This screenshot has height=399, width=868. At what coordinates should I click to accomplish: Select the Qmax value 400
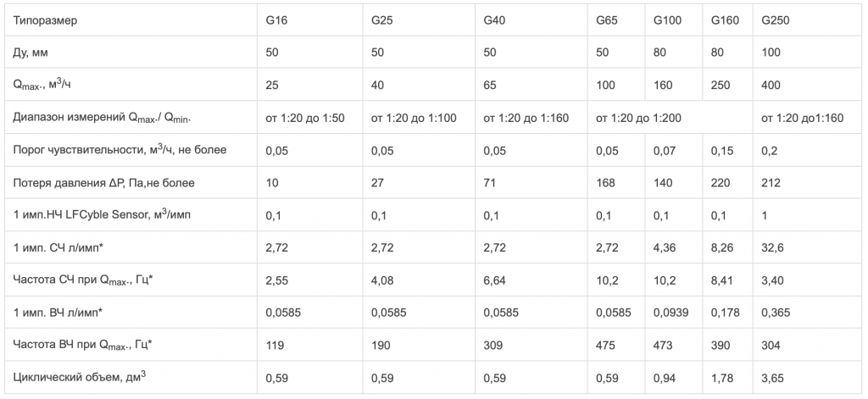coord(771,85)
